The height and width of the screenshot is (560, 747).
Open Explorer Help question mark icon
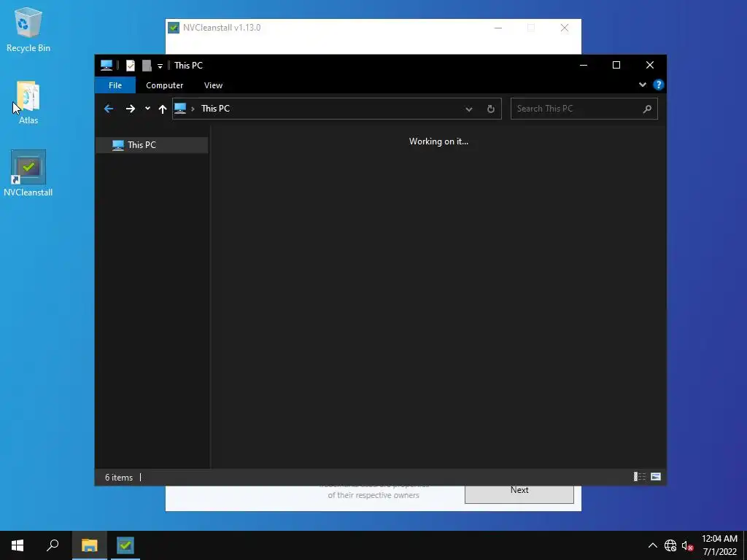(659, 85)
